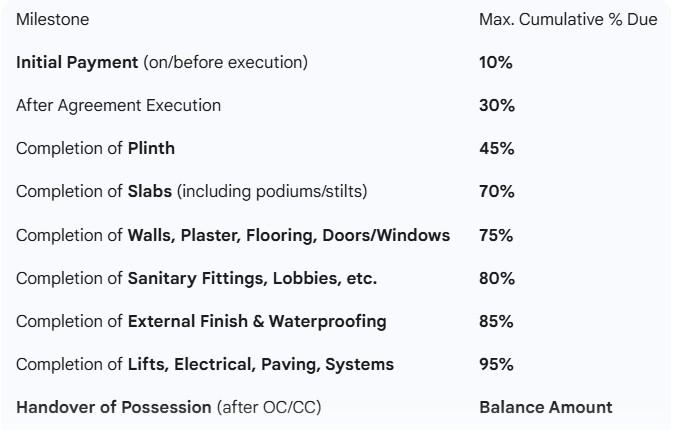Select the Lifts, Electrical, Paving, Systems milestone
The height and width of the screenshot is (433, 673).
pos(205,365)
